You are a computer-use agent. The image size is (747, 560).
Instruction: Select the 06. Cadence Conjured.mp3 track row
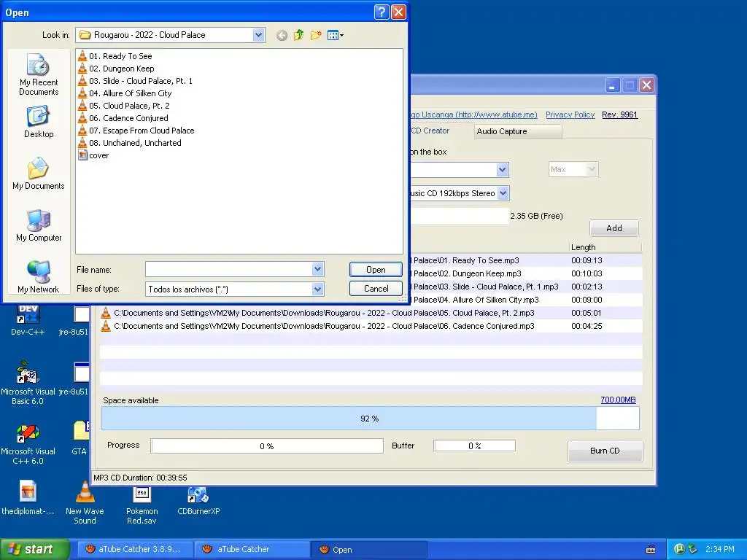click(x=371, y=326)
